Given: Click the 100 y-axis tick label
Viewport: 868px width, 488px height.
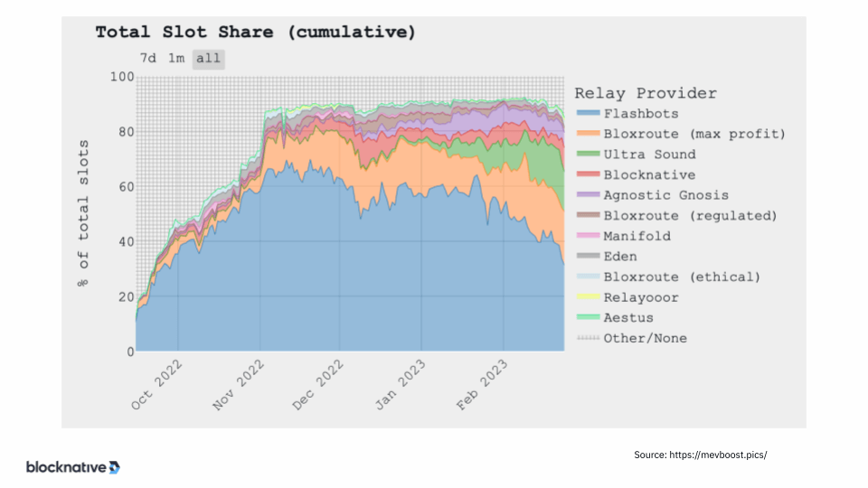Looking at the screenshot, I should 122,77.
